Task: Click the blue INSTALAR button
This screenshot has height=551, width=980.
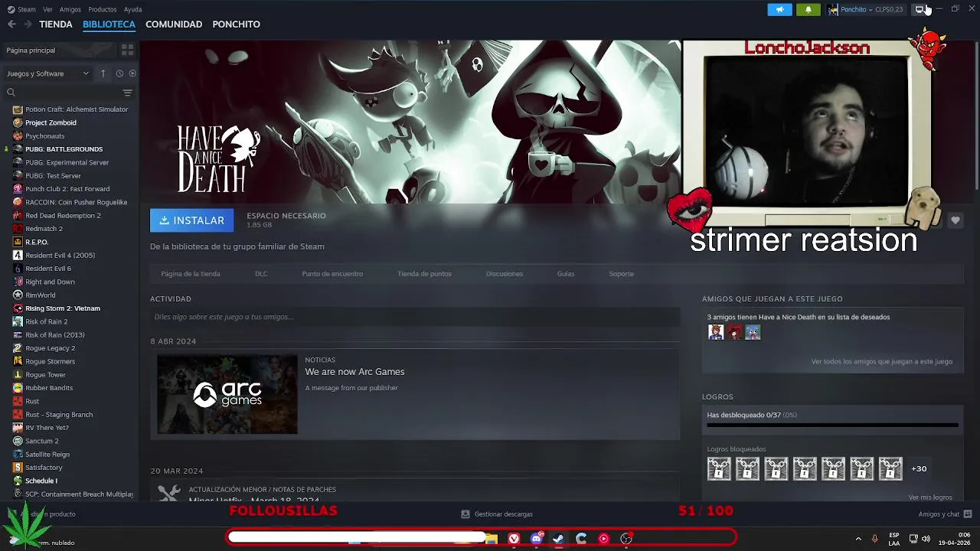Action: coord(192,220)
